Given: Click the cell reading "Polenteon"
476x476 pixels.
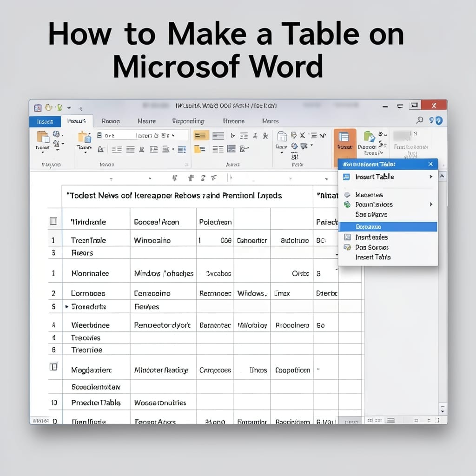Looking at the screenshot, I should pos(215,219).
